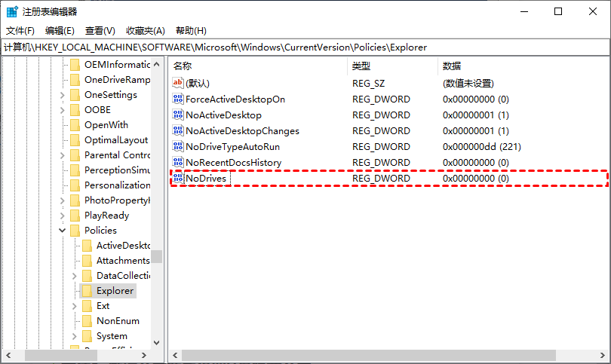Expand the DataCollection tree node
Image resolution: width=611 pixels, height=364 pixels.
(75, 276)
